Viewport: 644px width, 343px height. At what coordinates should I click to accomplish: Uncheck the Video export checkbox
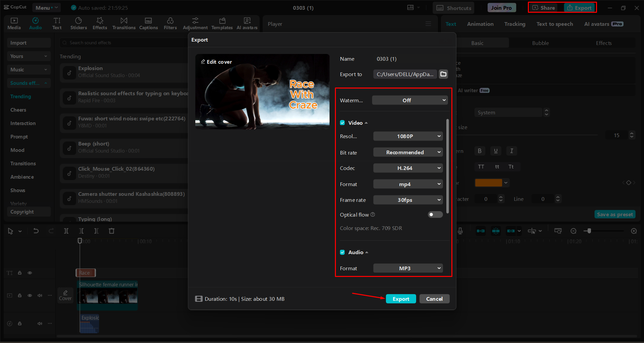pyautogui.click(x=342, y=123)
